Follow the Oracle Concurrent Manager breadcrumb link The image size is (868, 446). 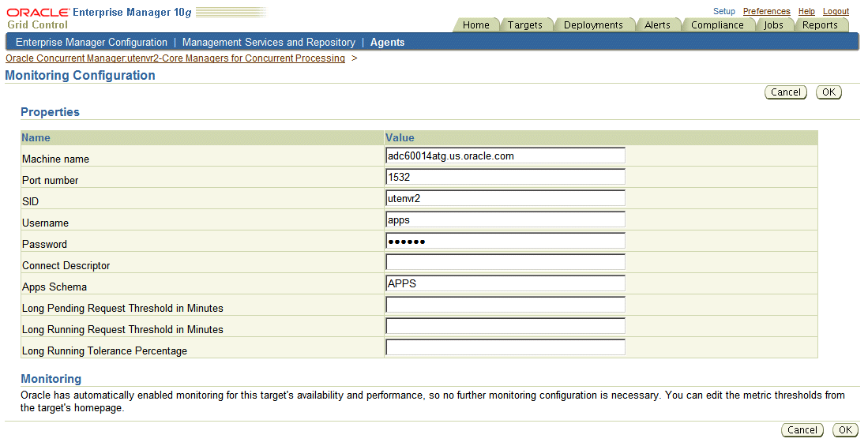175,58
